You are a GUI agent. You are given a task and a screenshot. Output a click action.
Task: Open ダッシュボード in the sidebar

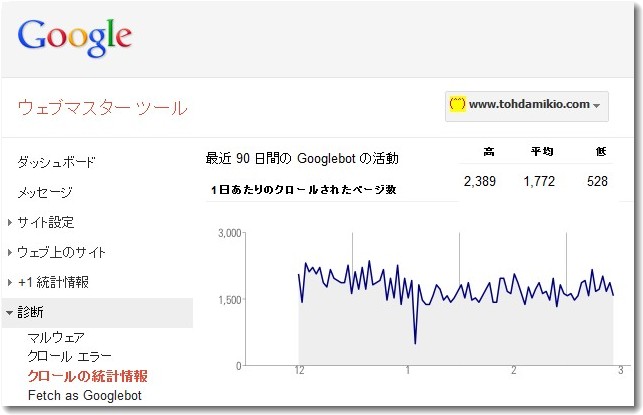(x=56, y=162)
